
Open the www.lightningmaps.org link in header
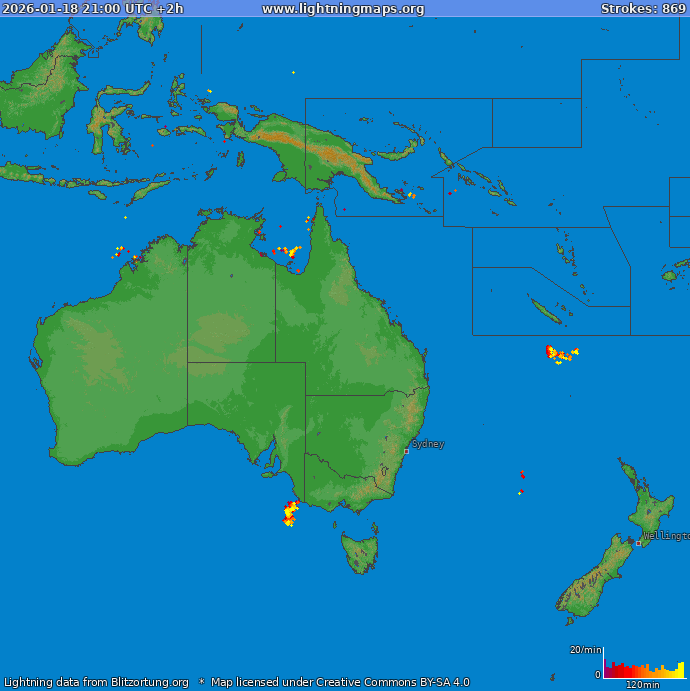tap(343, 9)
